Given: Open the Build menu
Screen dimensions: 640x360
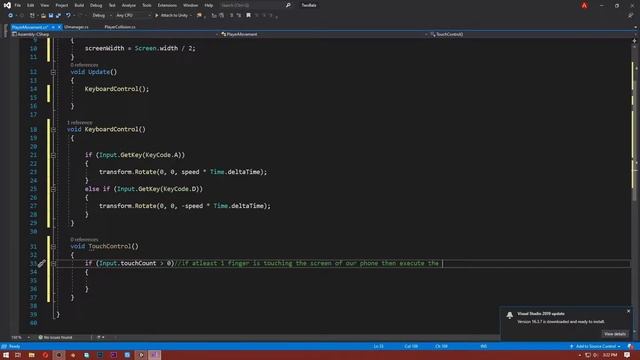Looking at the screenshot, I should pos(79,5).
